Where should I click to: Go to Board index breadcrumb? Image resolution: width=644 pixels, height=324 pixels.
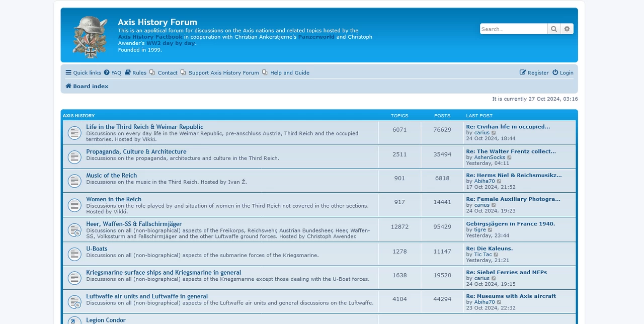pyautogui.click(x=87, y=87)
